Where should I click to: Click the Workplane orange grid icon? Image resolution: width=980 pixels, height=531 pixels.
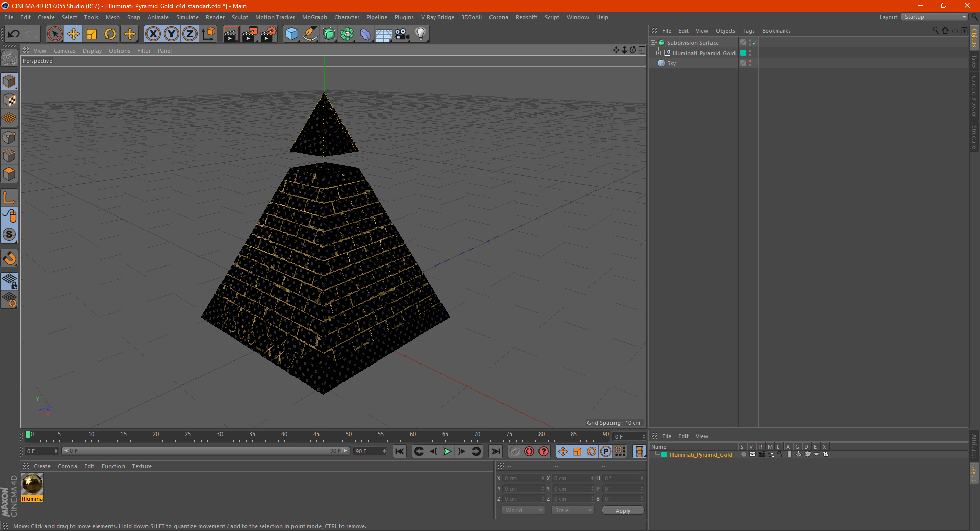pos(9,118)
